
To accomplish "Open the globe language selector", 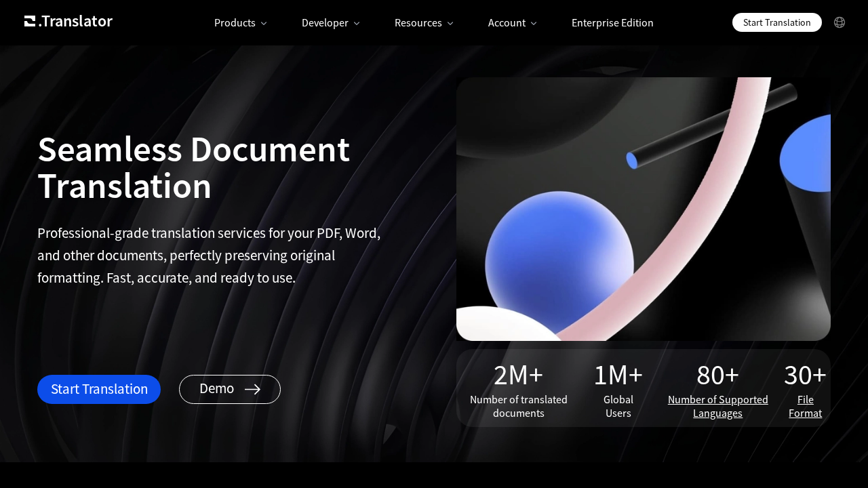I will tap(840, 22).
